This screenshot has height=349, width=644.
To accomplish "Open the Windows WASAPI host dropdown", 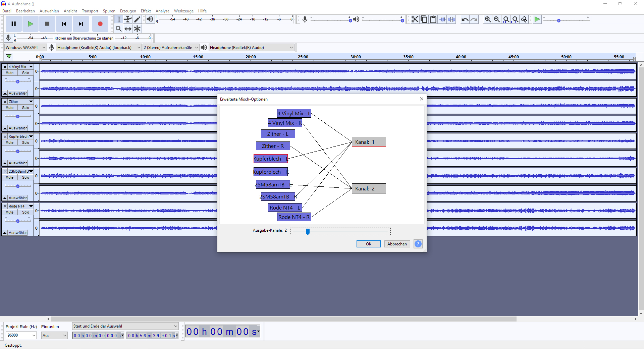I will pos(25,48).
